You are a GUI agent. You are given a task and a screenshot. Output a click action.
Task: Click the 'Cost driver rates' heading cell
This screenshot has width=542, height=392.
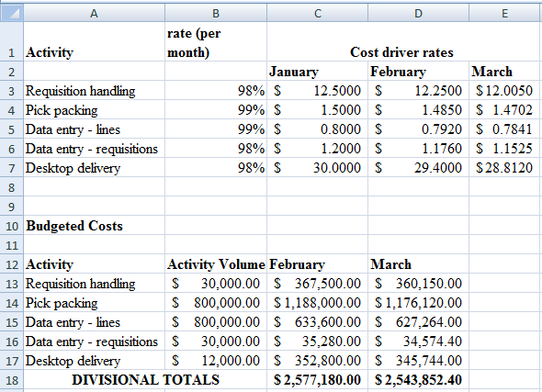[x=402, y=42]
